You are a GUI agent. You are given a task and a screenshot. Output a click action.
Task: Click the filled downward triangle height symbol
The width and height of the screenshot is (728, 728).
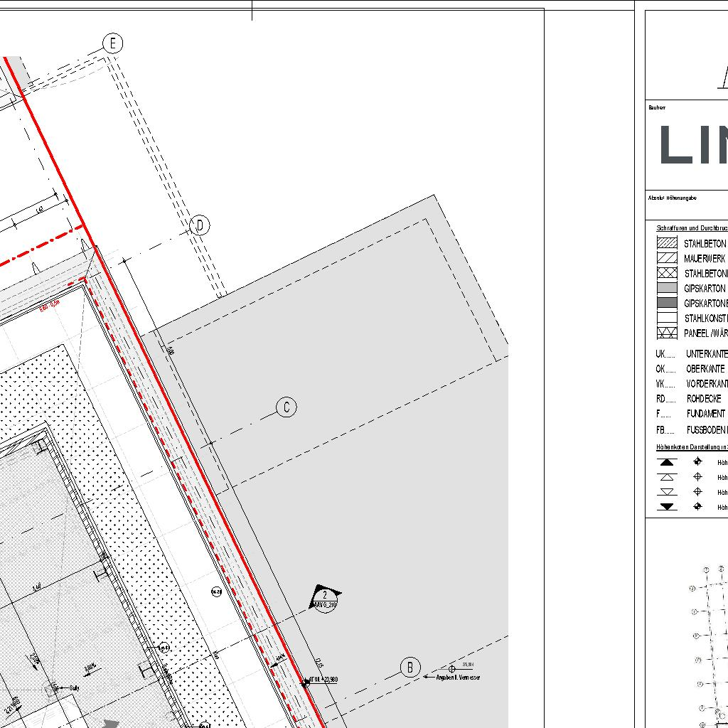tap(667, 507)
